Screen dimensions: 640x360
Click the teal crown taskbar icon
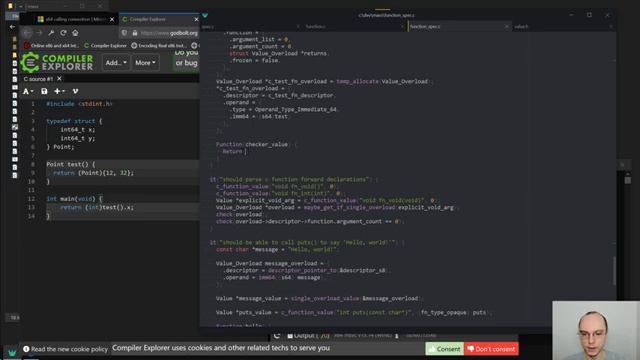click(x=12, y=353)
